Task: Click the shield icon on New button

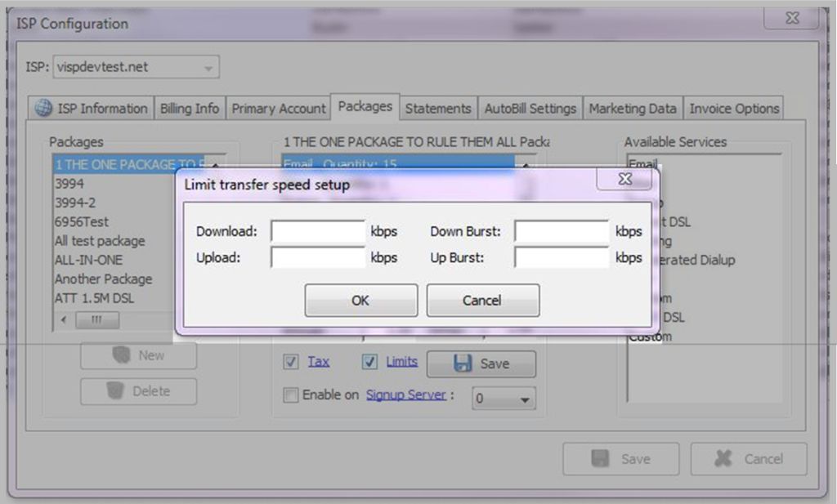Action: 121,355
